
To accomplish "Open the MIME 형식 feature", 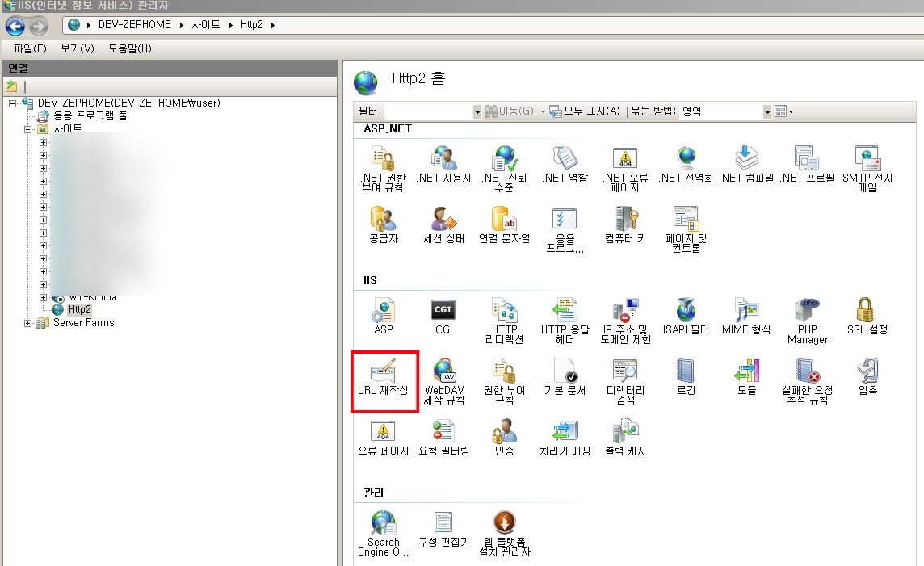I will (746, 317).
